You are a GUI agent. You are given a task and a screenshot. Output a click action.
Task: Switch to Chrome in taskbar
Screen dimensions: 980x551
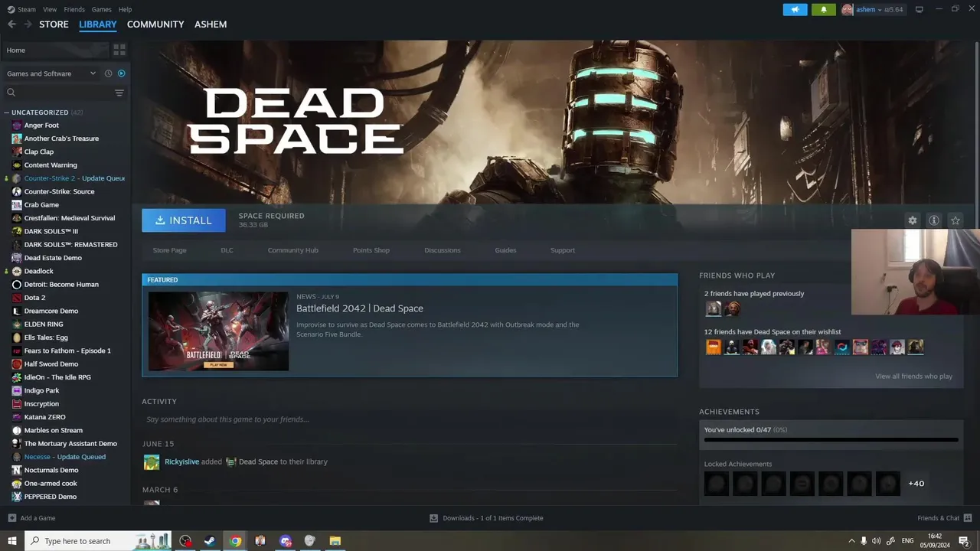[x=235, y=541]
